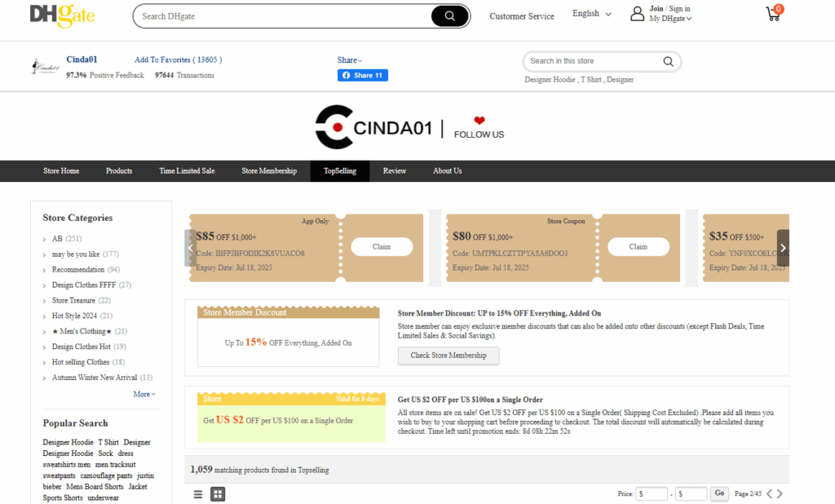Click Check Store Membership button
Image resolution: width=835 pixels, height=504 pixels.
point(448,356)
